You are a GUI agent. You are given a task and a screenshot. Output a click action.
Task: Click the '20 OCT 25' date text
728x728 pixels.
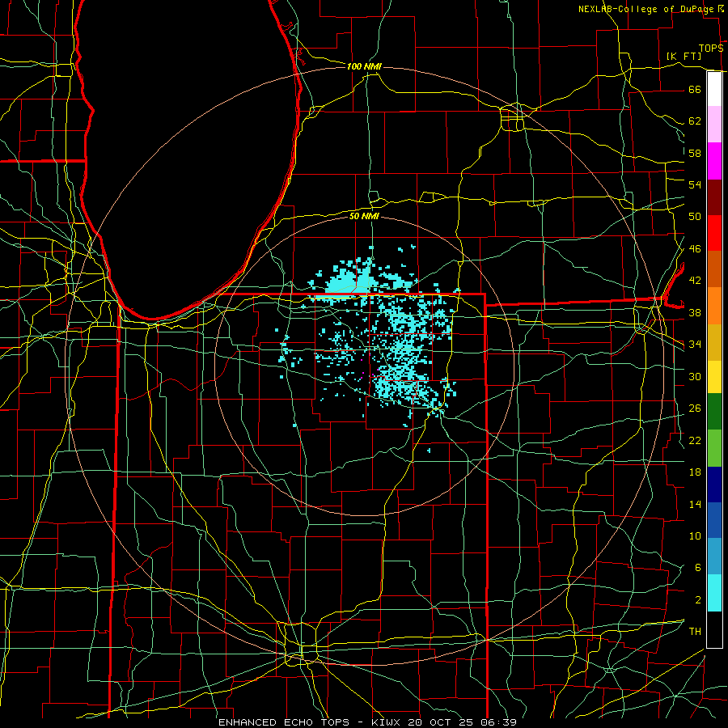(441, 722)
